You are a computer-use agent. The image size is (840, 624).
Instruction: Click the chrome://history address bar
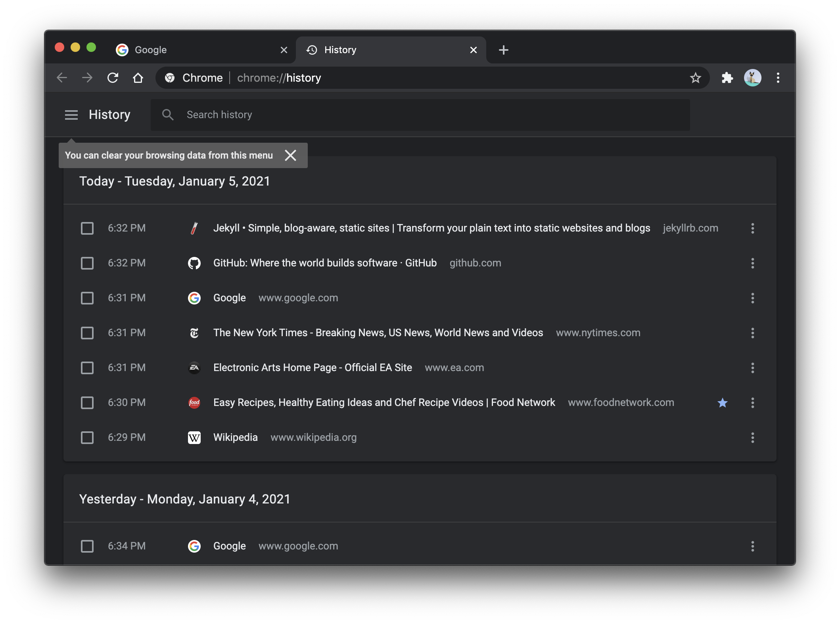click(x=432, y=78)
